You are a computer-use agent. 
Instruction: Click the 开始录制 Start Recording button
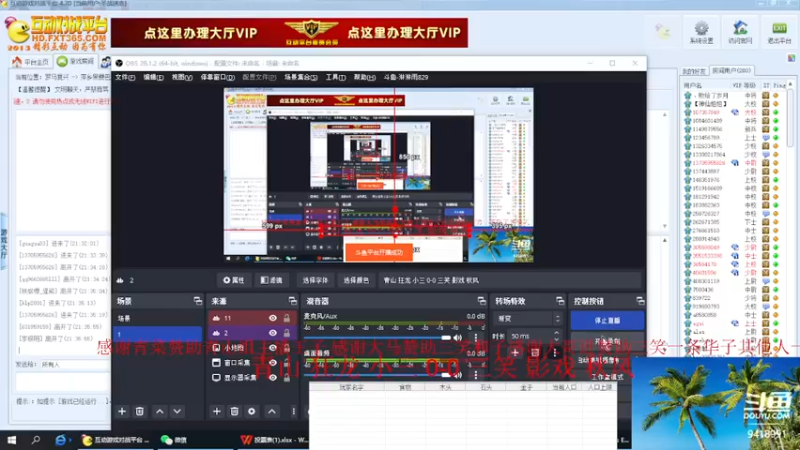coord(607,341)
